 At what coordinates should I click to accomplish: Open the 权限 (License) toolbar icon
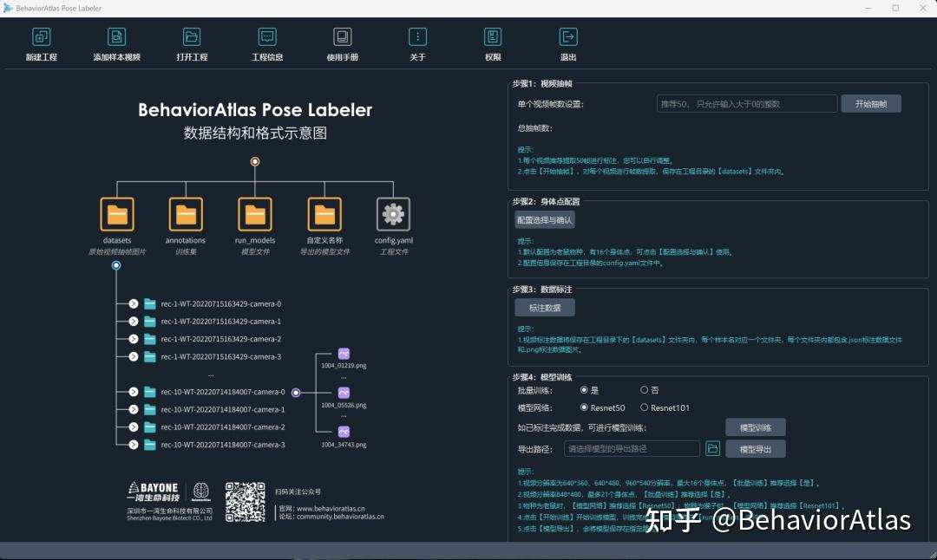point(493,37)
